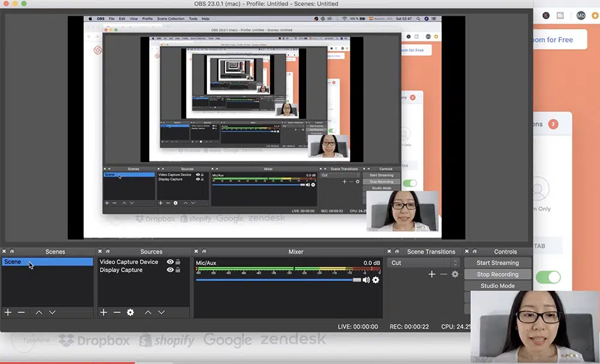Close the Scene Transitions dock
The height and width of the screenshot is (364, 600).
[x=389, y=251]
